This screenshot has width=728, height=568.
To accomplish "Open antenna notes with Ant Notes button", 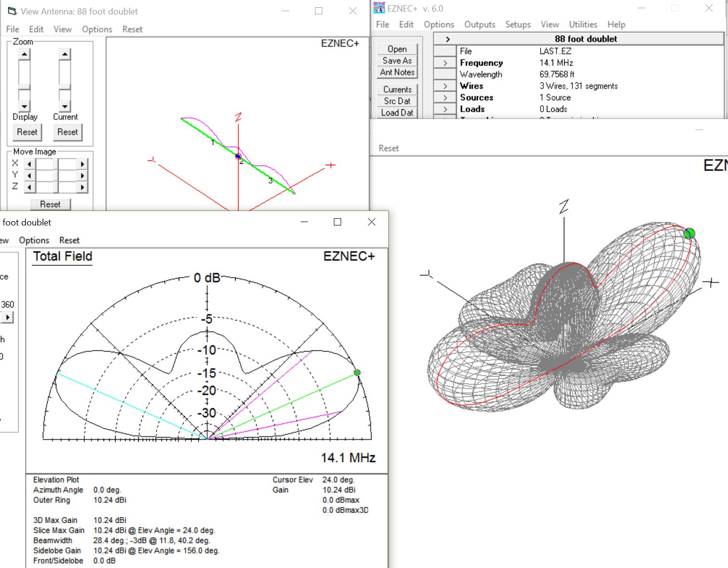I will (x=397, y=72).
